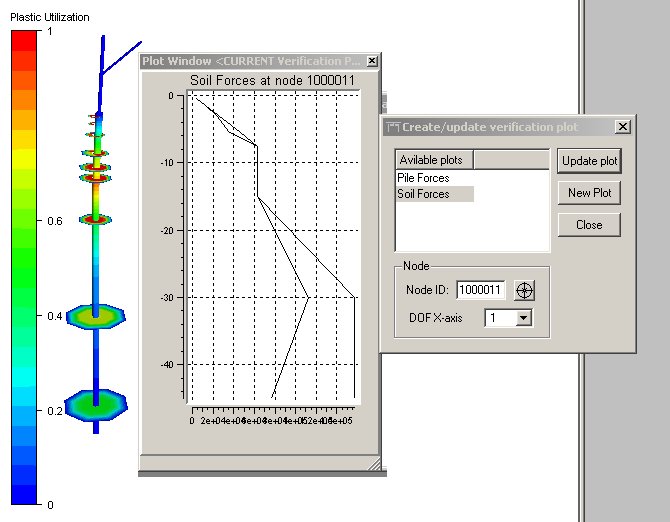Click the Plot Window title bar
The height and width of the screenshot is (522, 670).
252,61
